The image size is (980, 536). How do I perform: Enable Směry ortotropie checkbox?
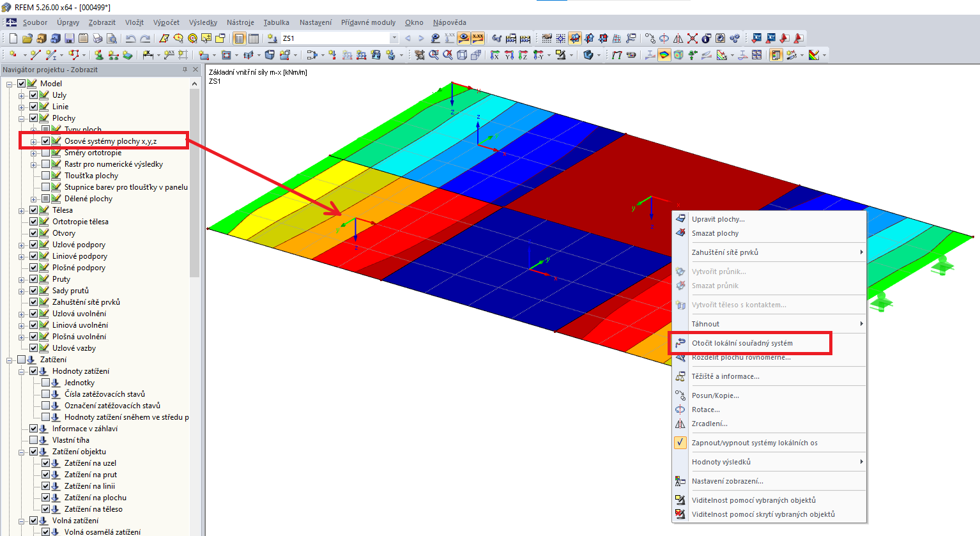point(45,153)
